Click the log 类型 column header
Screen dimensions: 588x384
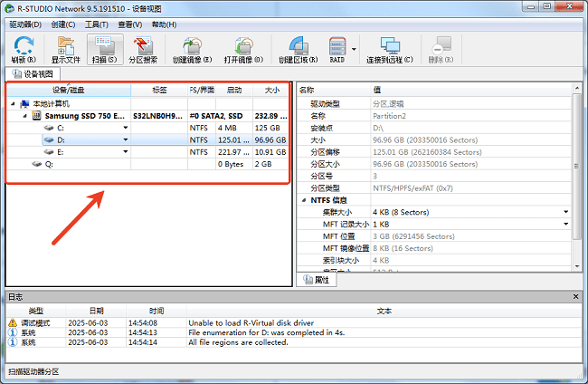[x=36, y=311]
